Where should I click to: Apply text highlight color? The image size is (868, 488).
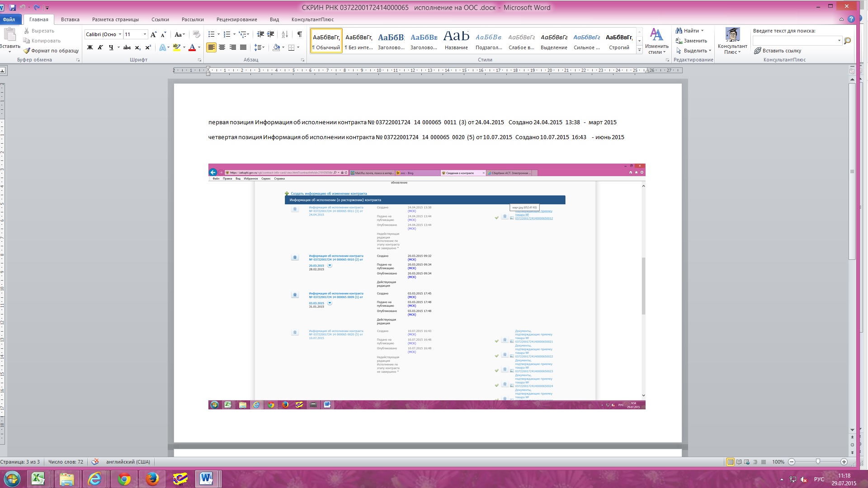(x=177, y=47)
